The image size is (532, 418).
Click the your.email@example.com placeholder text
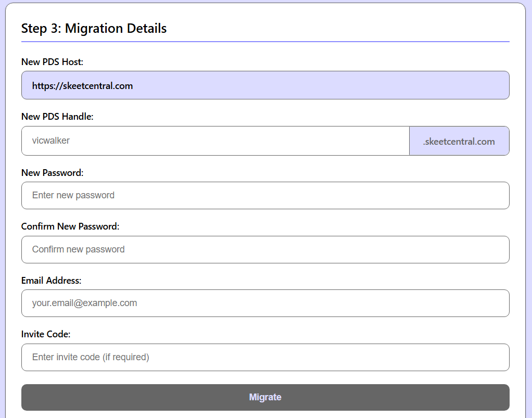pyautogui.click(x=84, y=303)
